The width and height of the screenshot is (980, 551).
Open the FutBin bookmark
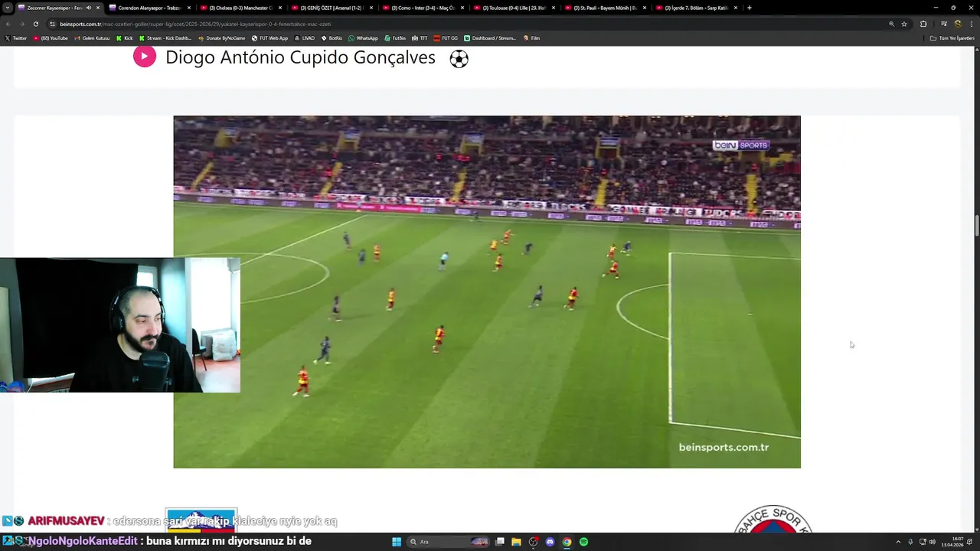(396, 38)
